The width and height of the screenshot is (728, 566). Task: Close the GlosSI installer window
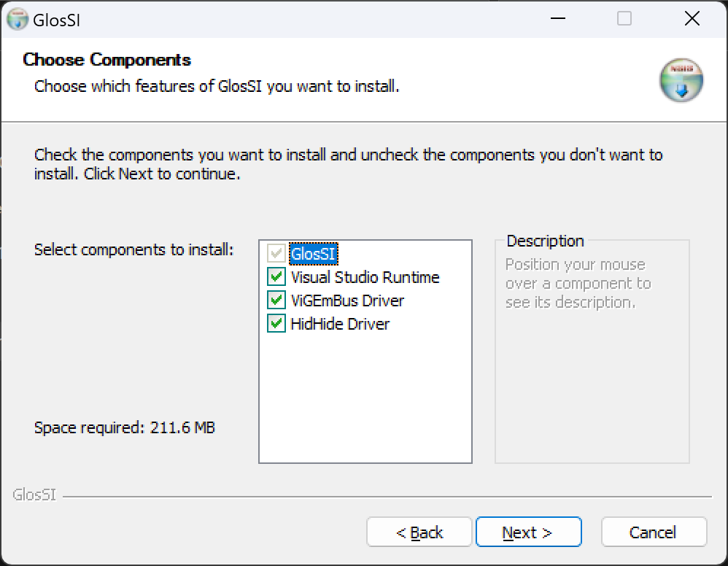click(x=692, y=18)
